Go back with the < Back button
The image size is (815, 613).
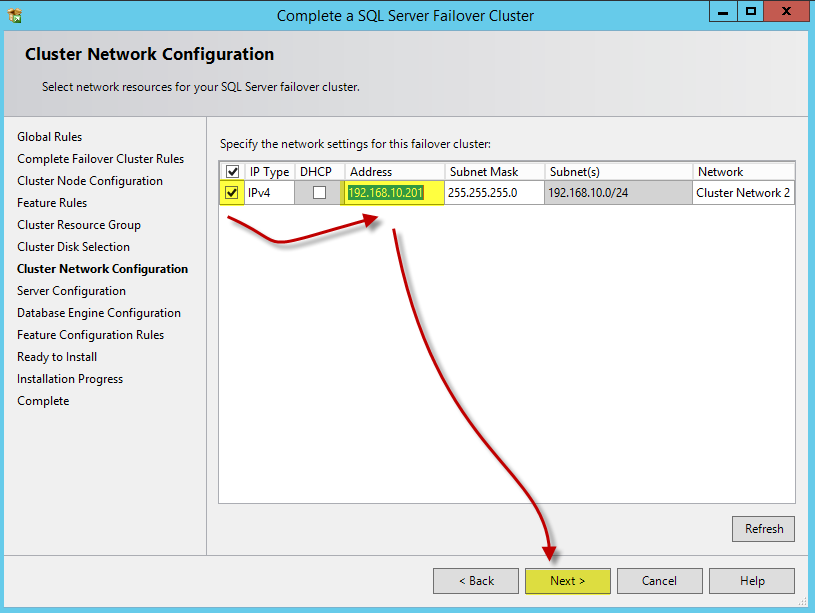(476, 581)
